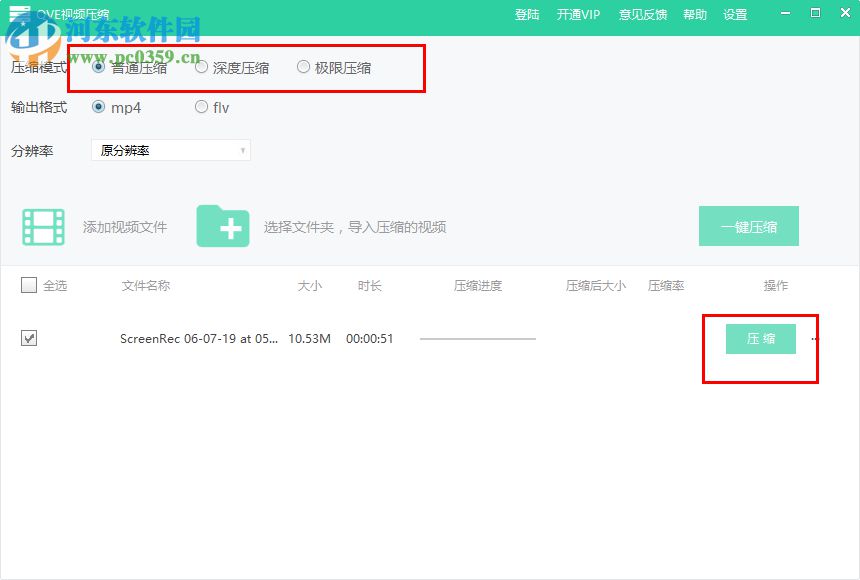
Task: Click the 开通VIP upgrade link
Action: [578, 15]
